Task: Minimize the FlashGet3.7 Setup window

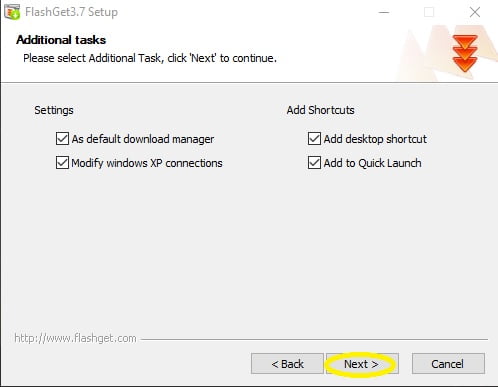Action: pyautogui.click(x=384, y=12)
